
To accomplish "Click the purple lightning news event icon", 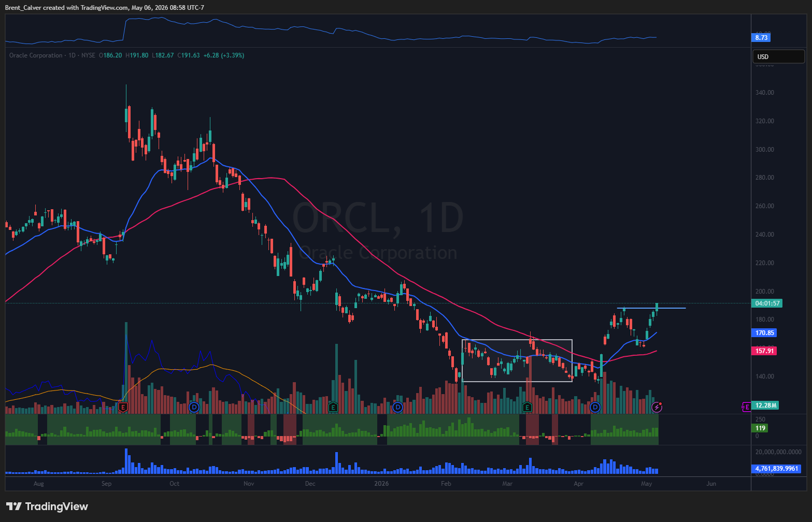I will coord(657,407).
